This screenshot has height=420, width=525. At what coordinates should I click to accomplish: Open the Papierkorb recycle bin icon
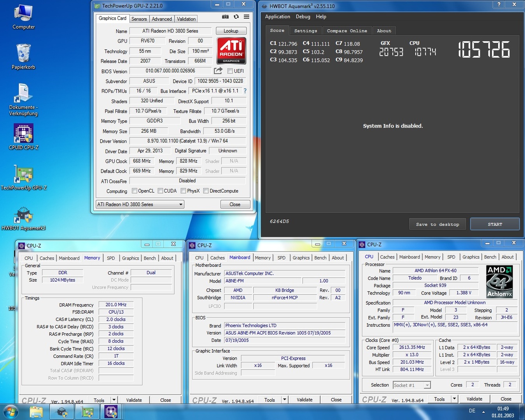pos(23,57)
